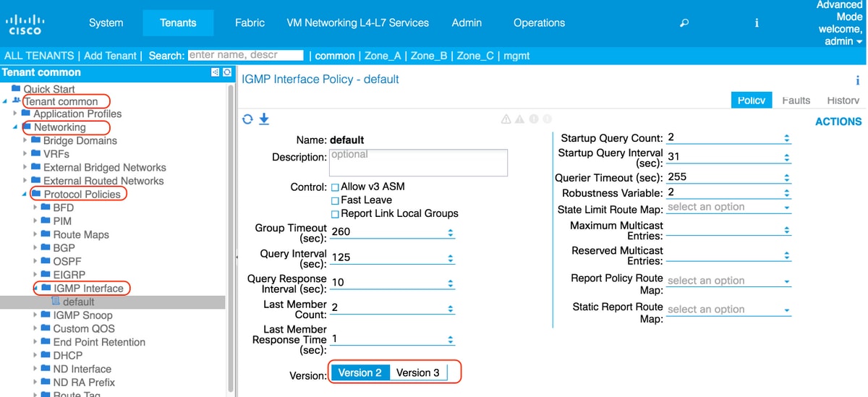Open the Operations menu
This screenshot has height=397, width=868.
[x=539, y=23]
